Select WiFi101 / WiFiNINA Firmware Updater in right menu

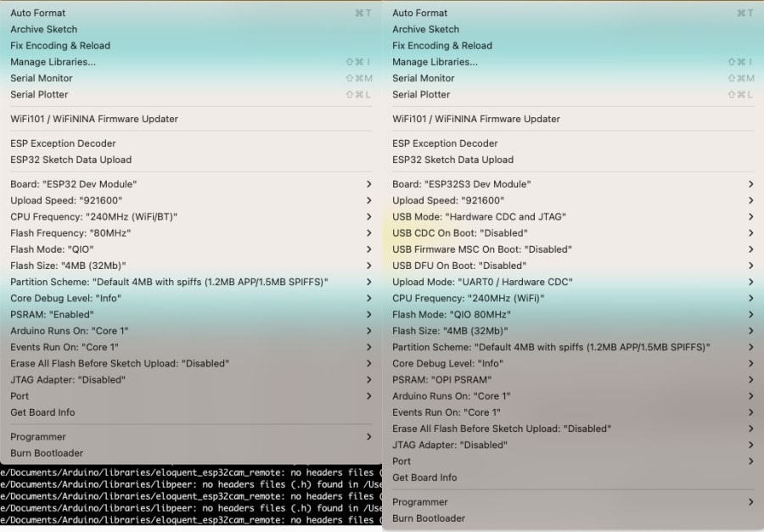click(x=573, y=119)
